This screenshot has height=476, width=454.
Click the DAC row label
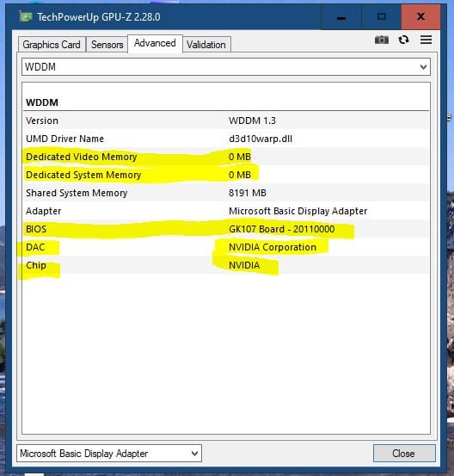pyautogui.click(x=35, y=247)
